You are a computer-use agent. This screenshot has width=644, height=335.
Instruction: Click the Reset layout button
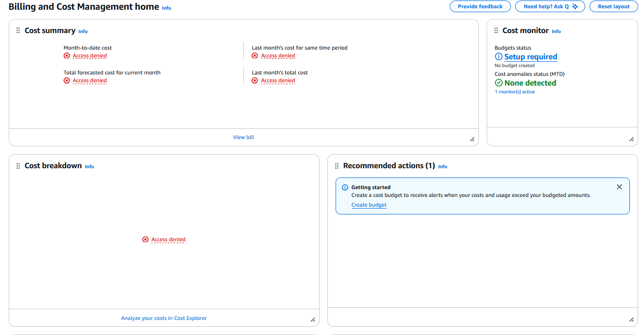click(x=613, y=7)
